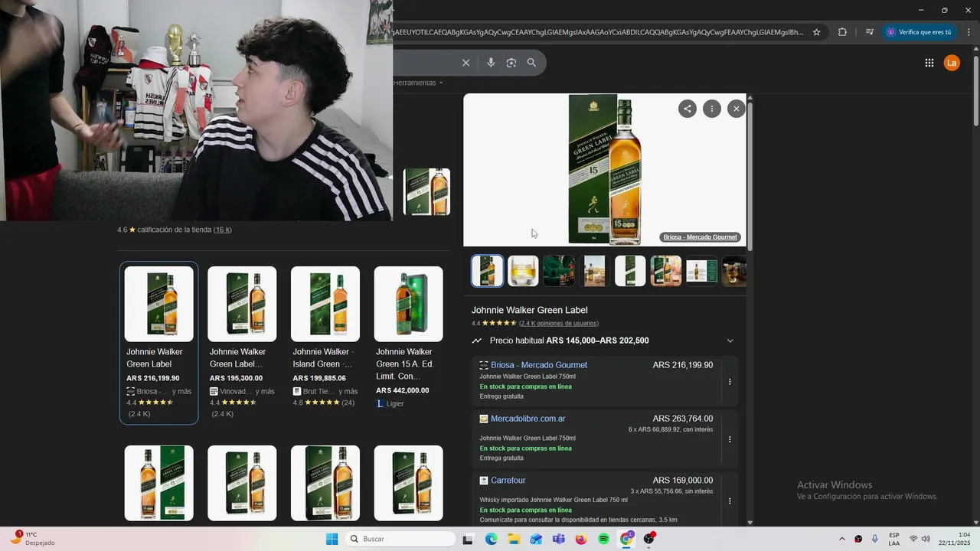Screen dimensions: 980x551
Task: Start voice search with microphone icon
Action: (x=491, y=63)
